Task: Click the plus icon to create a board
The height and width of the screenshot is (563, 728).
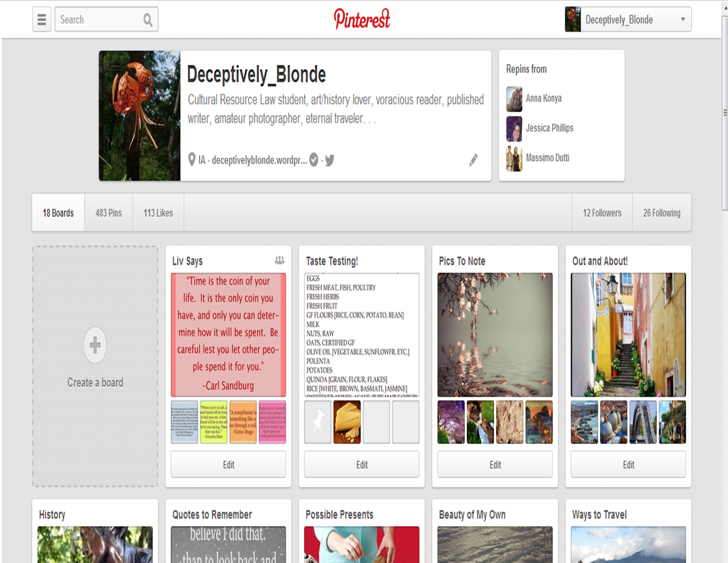Action: pyautogui.click(x=95, y=345)
